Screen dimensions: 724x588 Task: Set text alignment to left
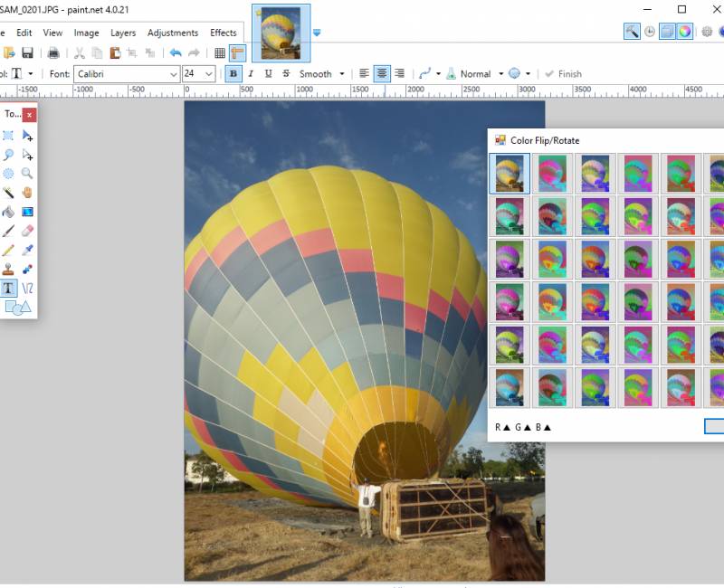click(364, 74)
